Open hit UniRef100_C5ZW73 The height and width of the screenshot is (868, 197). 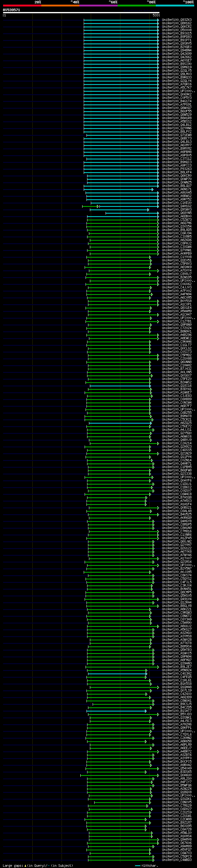point(177,220)
